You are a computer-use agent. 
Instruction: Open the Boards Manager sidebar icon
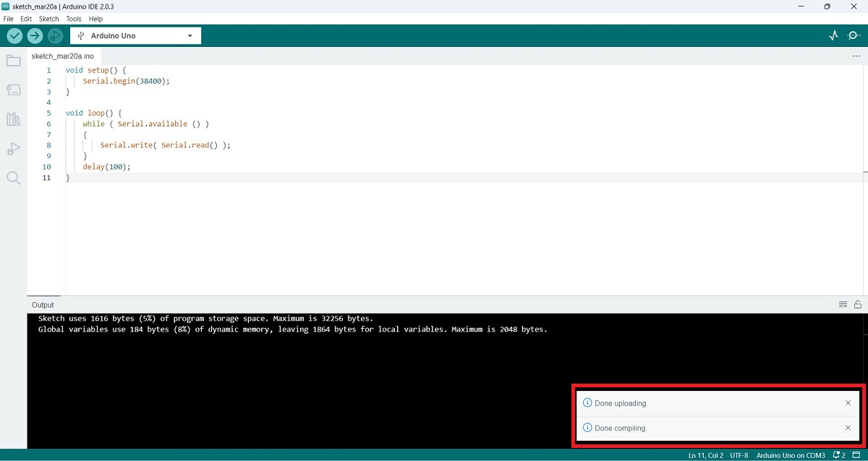pyautogui.click(x=13, y=90)
